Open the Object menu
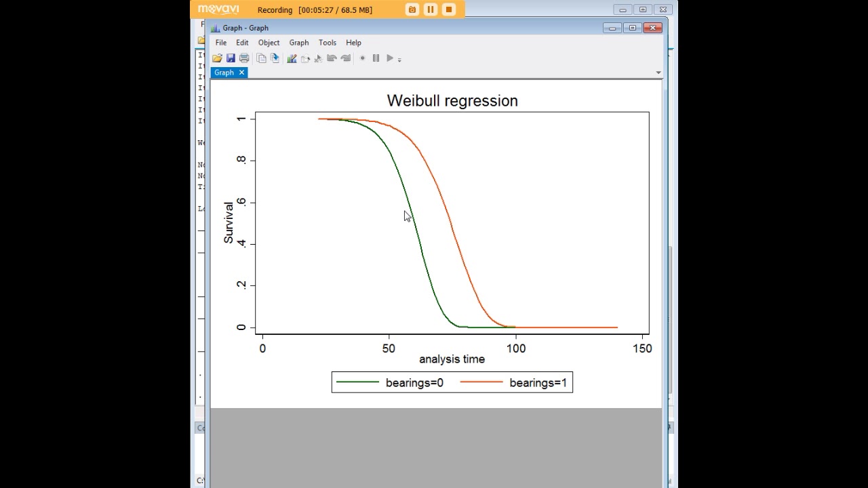The image size is (868, 488). [269, 42]
